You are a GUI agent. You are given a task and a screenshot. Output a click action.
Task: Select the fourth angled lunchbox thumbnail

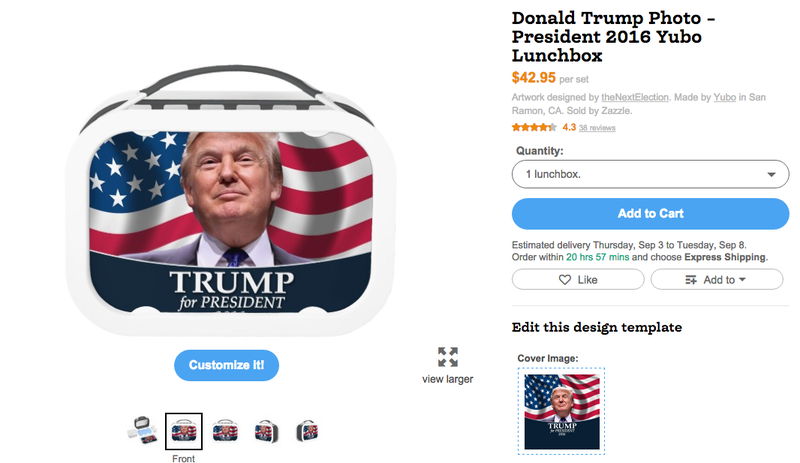[266, 431]
